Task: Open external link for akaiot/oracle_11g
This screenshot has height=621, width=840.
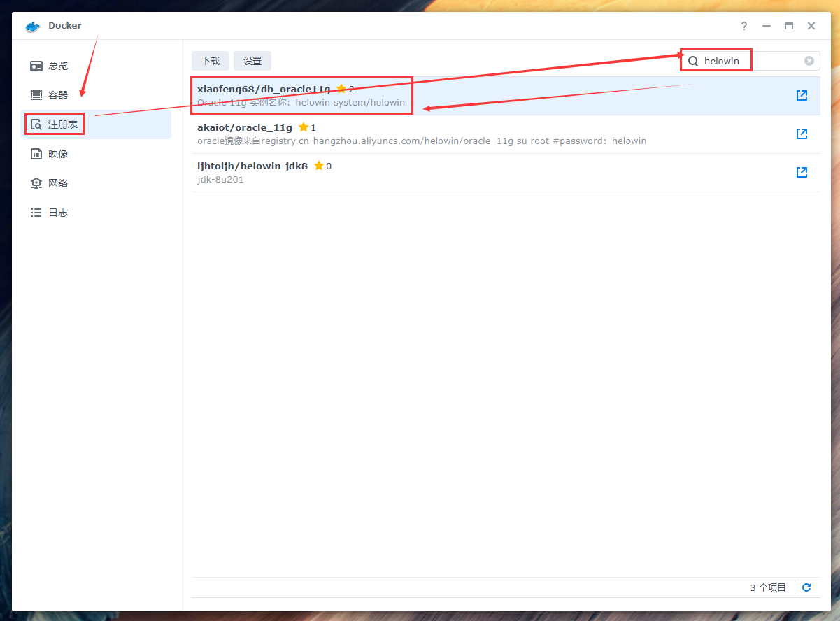Action: (802, 134)
